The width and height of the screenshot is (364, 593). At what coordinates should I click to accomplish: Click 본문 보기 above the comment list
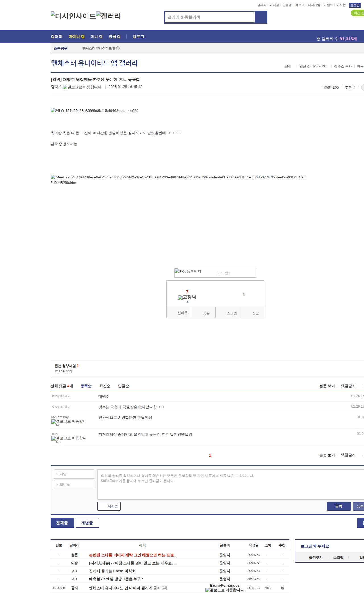coord(327,386)
